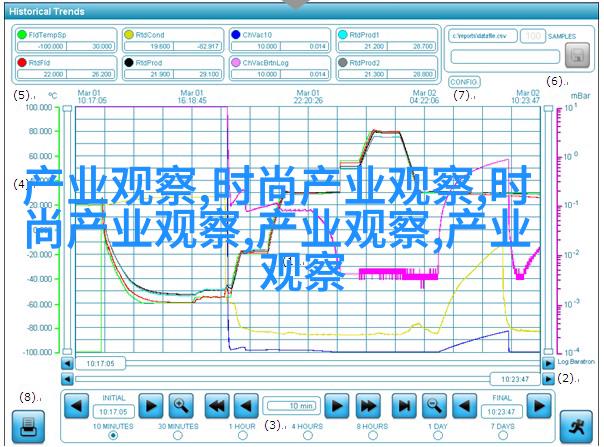Select the 30 MINUTES radio button

pos(178,435)
